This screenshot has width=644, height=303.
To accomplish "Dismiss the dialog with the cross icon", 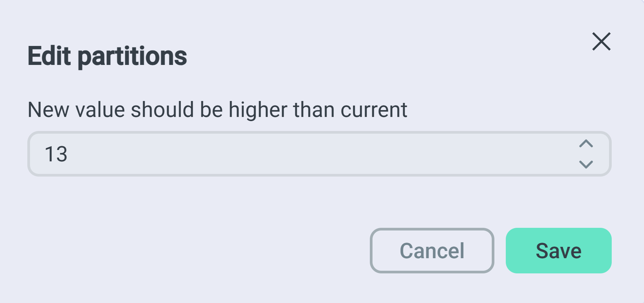I will coord(601,41).
